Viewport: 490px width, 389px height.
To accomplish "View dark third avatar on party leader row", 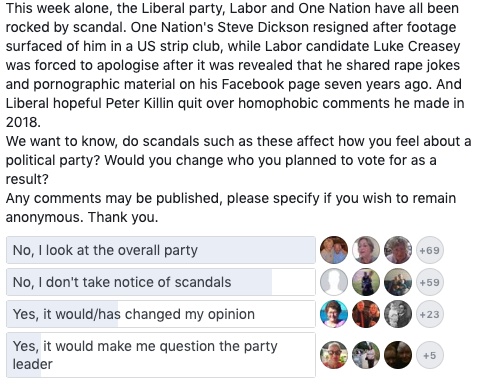I will (x=398, y=355).
